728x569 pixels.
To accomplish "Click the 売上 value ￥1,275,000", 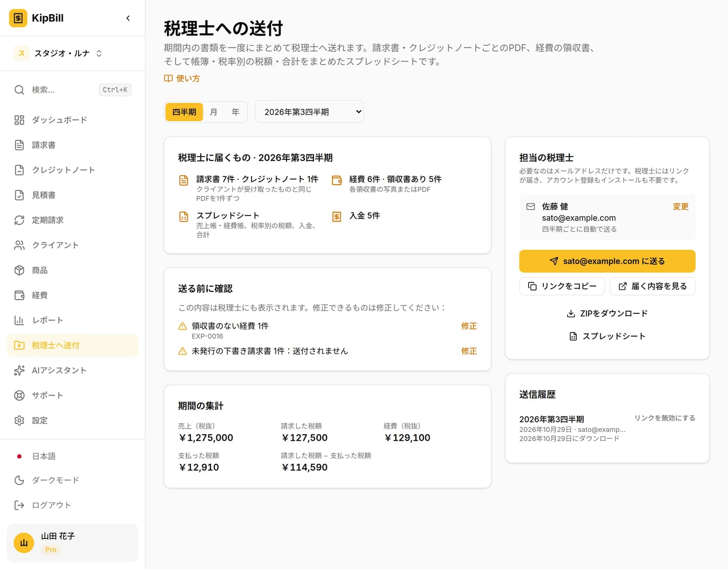I will (206, 438).
